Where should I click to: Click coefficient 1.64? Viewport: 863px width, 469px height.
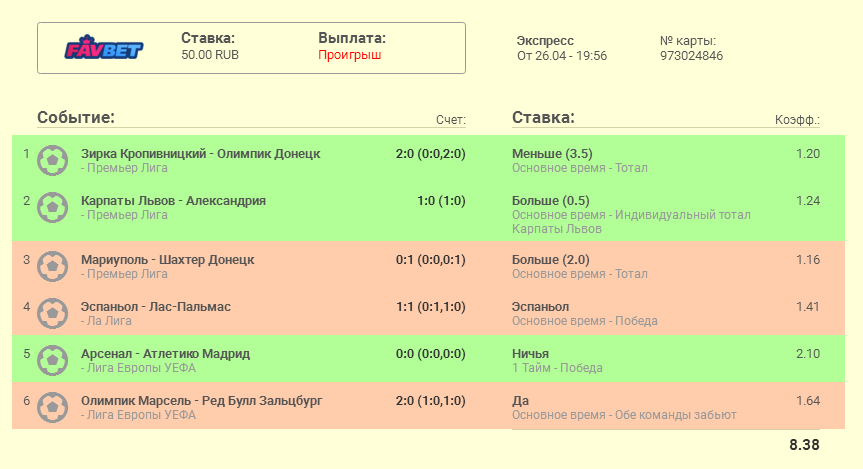(x=808, y=401)
